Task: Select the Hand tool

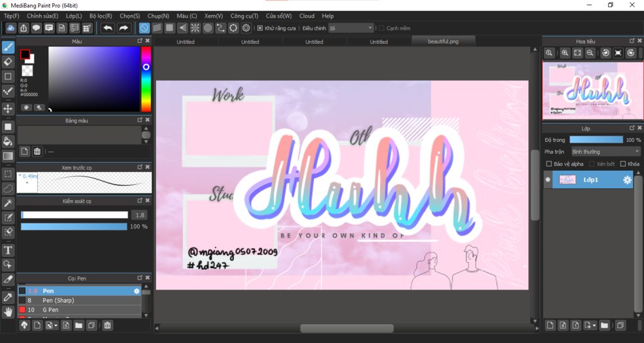Action: coord(8,312)
